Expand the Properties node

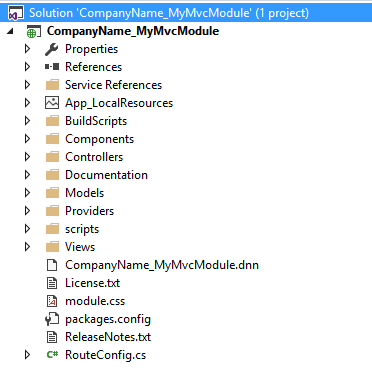pyautogui.click(x=27, y=49)
